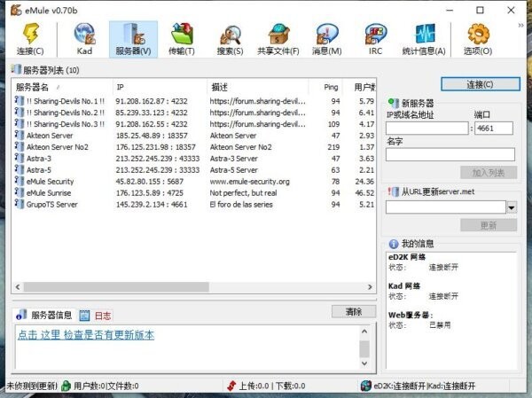Image resolution: width=532 pixels, height=398 pixels.
Task: Open the IRC toolbar icon
Action: [375, 34]
